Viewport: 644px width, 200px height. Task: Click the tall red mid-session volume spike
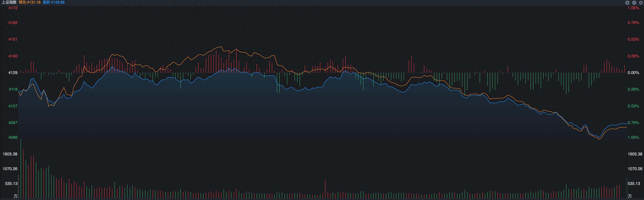coord(325,189)
